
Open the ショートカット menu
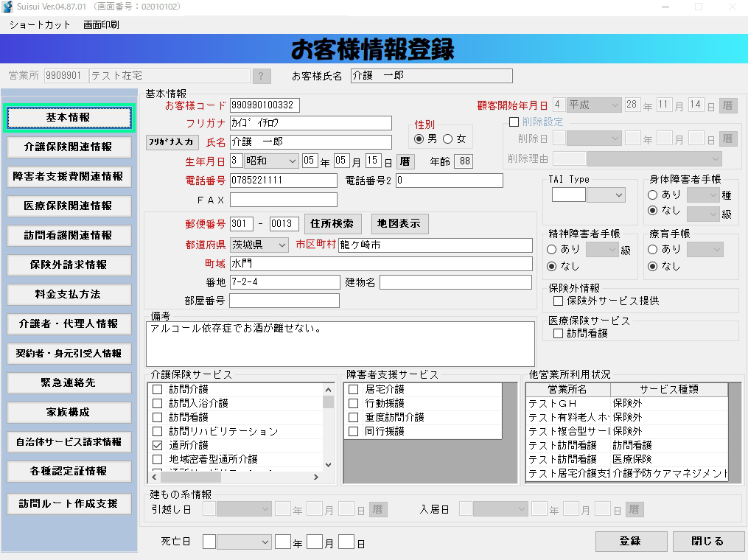tap(40, 24)
